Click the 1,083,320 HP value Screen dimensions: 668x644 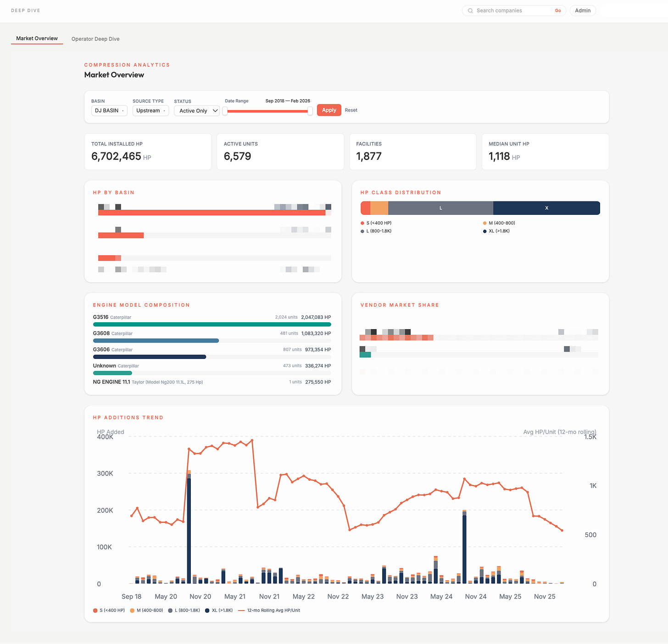[x=316, y=333]
